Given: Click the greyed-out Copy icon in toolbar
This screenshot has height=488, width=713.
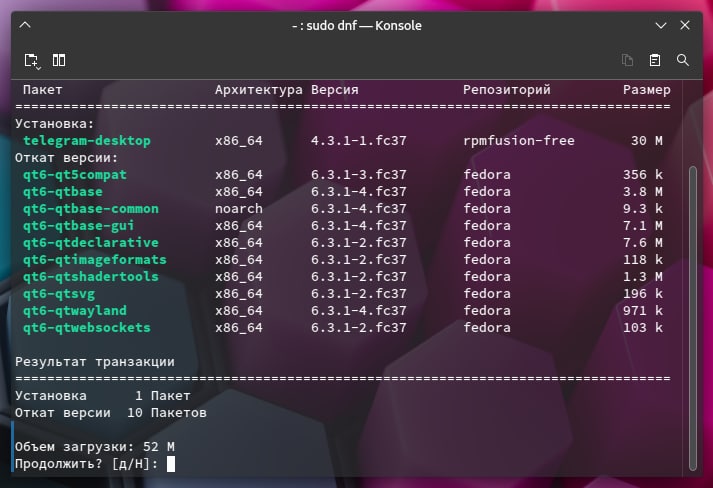Looking at the screenshot, I should [x=627, y=60].
